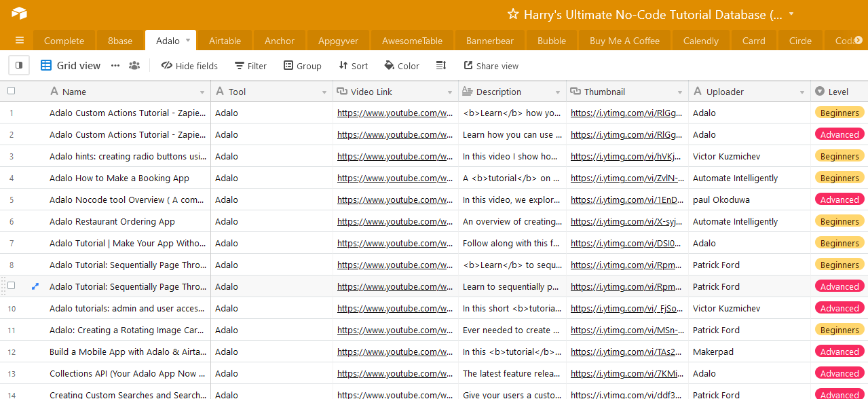The image size is (868, 399).
Task: Open the Thumbnail column dropdown arrow
Action: pyautogui.click(x=680, y=92)
